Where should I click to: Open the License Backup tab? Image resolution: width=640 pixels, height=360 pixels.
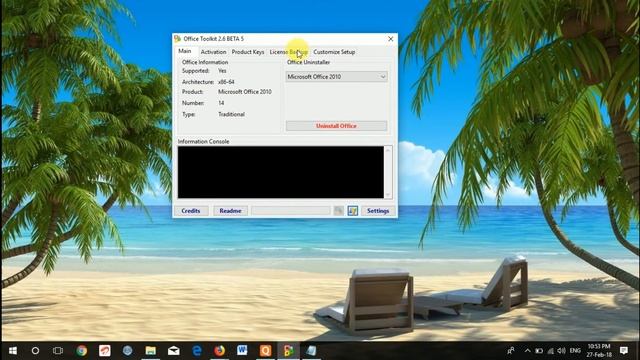(x=289, y=52)
